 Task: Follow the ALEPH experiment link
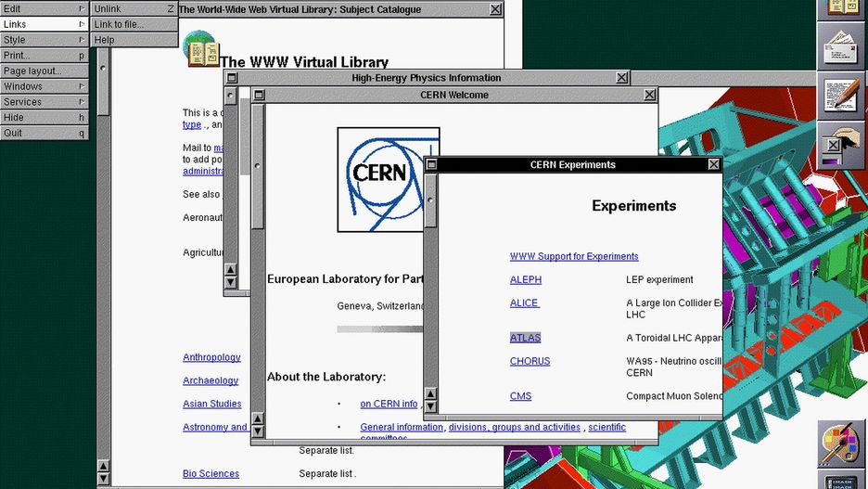[525, 279]
